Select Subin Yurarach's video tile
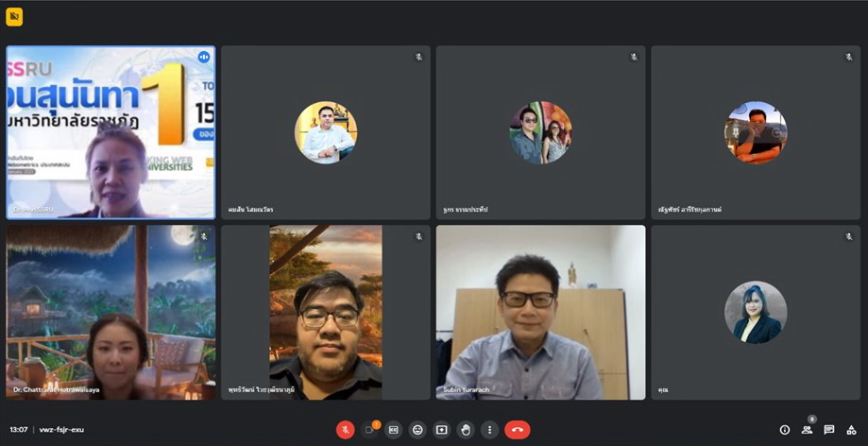 pyautogui.click(x=540, y=312)
